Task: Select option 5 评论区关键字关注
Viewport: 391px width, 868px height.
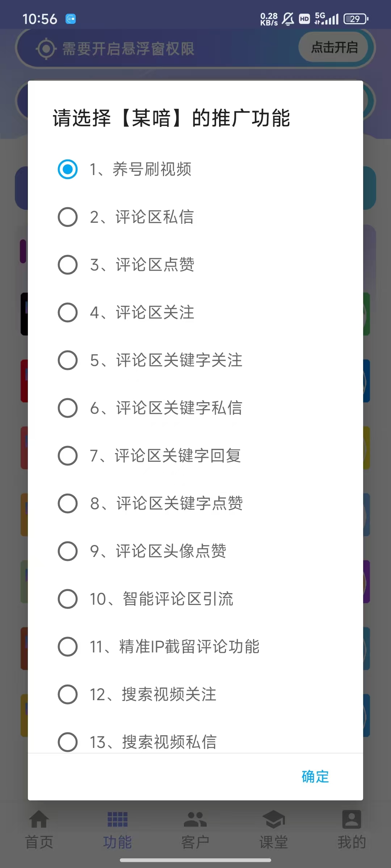Action: click(x=68, y=360)
